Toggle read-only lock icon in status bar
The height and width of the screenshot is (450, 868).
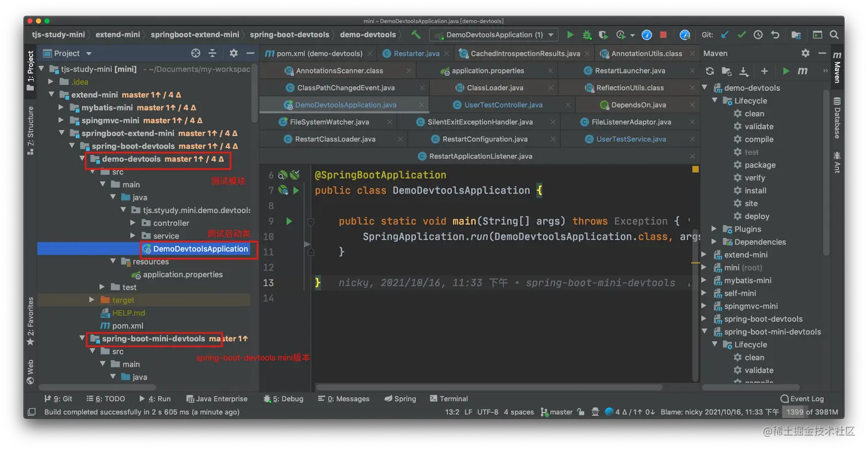(x=581, y=412)
